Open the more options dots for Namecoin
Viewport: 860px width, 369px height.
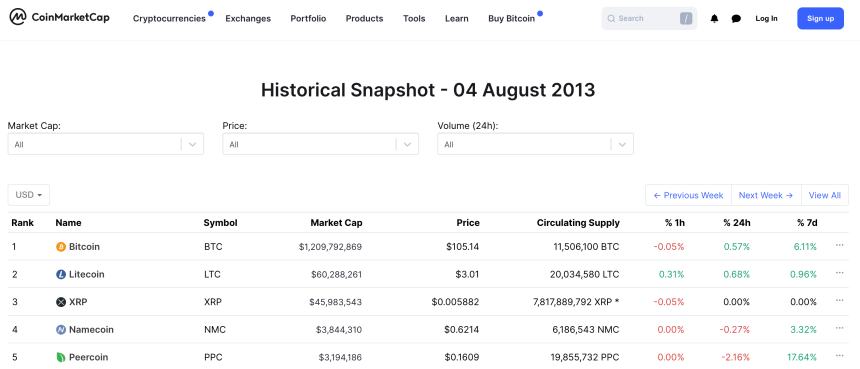[839, 328]
